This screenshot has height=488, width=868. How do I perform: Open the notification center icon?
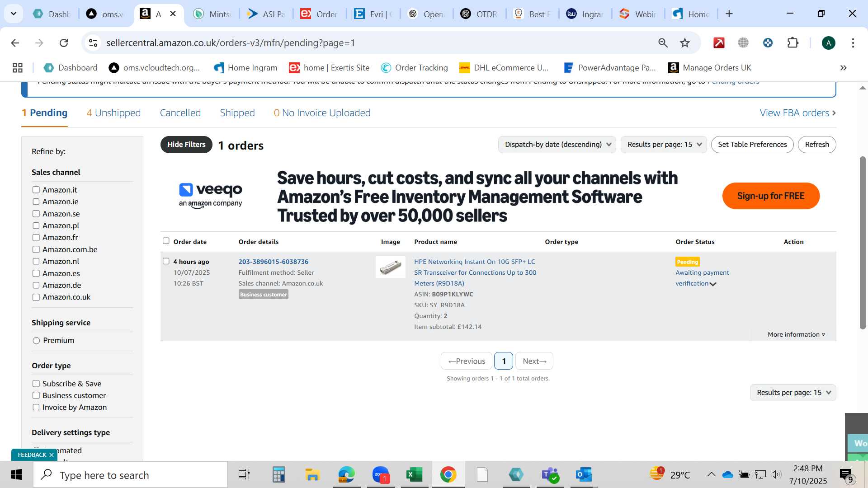pyautogui.click(x=846, y=475)
